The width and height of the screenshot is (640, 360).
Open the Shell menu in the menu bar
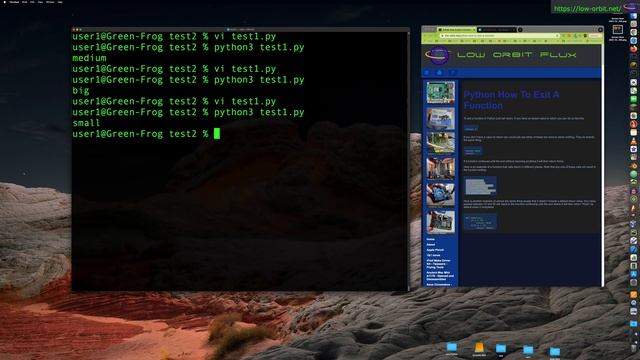tap(24, 2)
